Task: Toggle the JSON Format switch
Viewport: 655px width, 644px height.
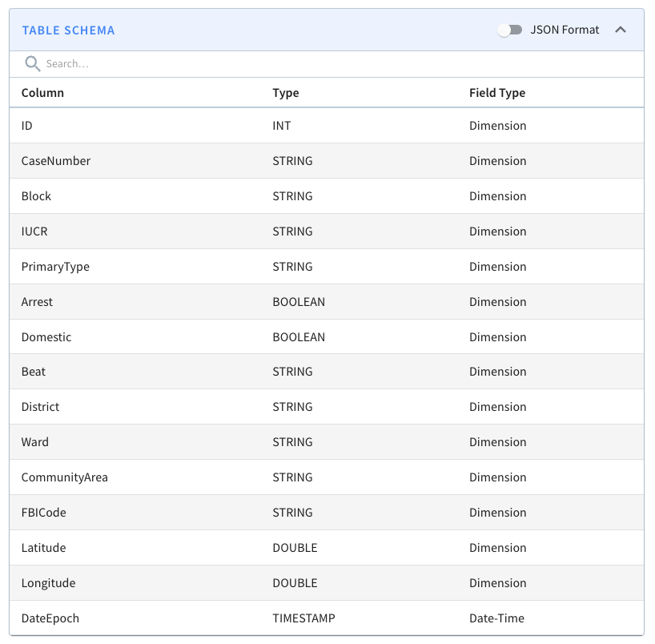Action: (x=510, y=30)
